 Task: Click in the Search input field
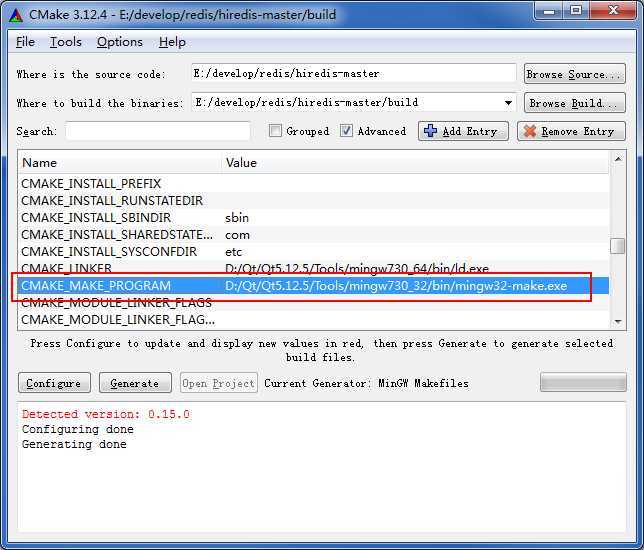[158, 131]
